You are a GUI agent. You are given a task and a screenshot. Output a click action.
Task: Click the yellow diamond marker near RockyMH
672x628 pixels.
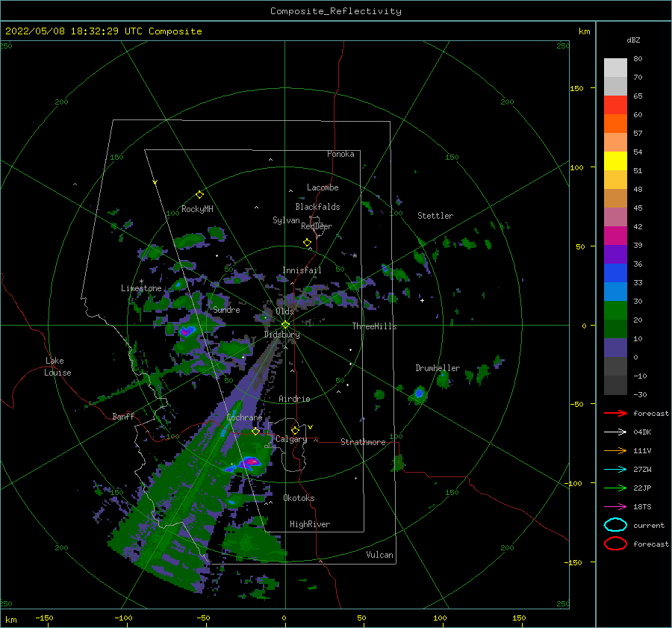[199, 195]
